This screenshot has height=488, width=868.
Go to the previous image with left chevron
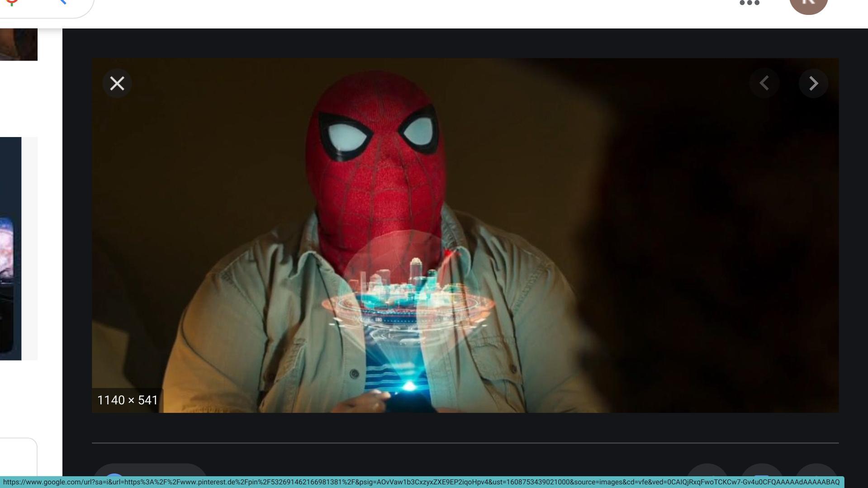pyautogui.click(x=764, y=83)
